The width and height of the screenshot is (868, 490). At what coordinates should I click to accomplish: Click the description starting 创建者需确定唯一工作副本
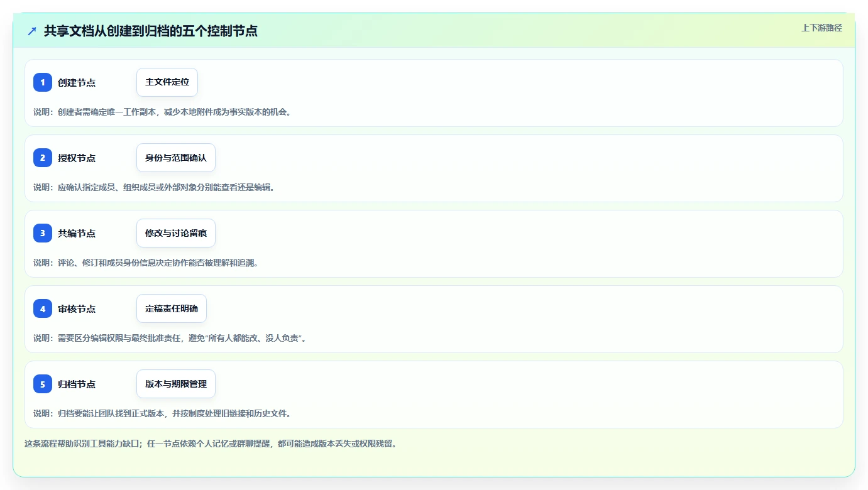coord(162,112)
